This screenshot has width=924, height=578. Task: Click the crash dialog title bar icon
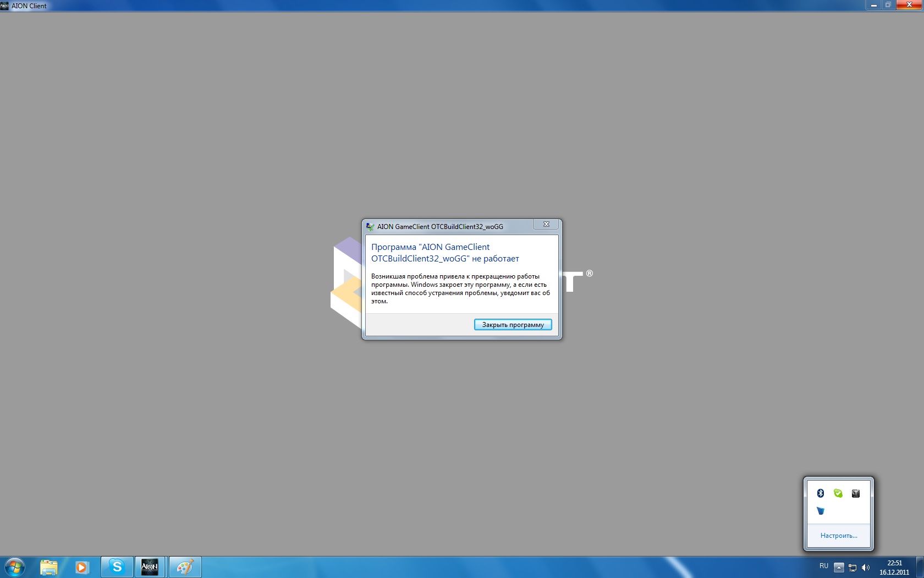click(x=370, y=226)
